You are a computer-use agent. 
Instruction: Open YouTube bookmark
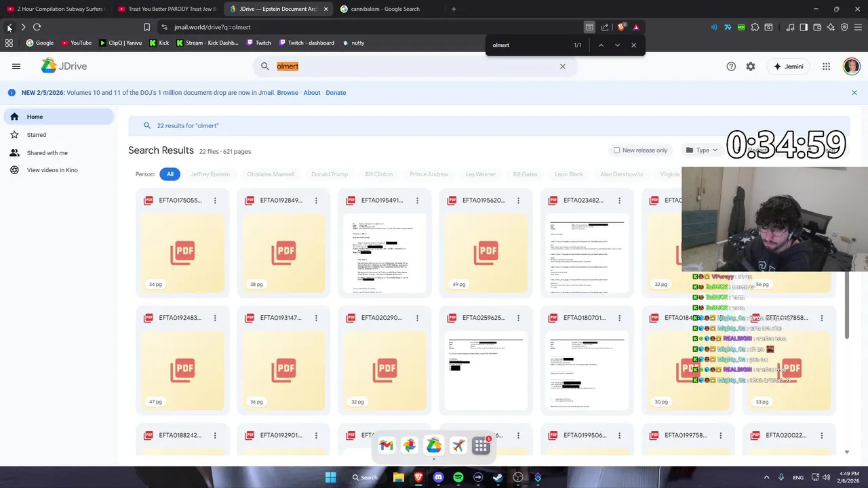click(x=77, y=43)
